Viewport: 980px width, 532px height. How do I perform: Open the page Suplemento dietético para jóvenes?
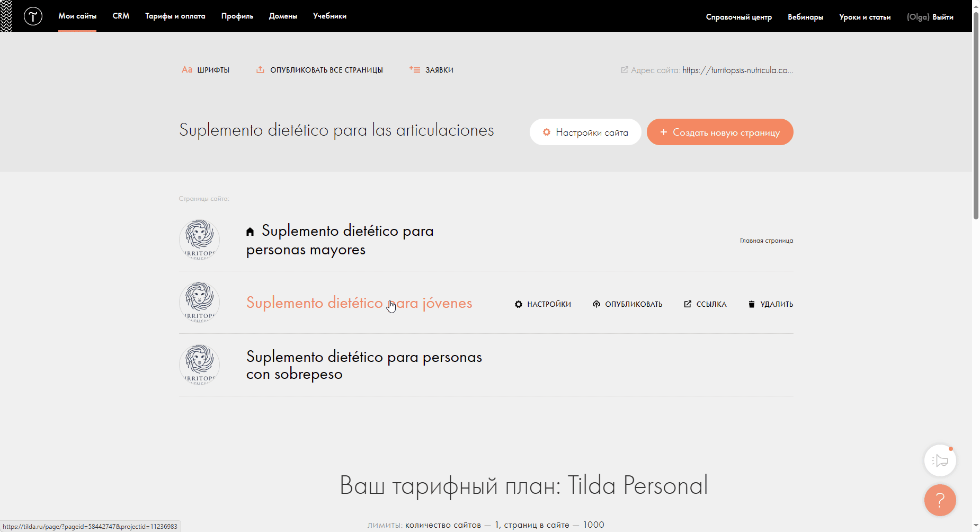(359, 303)
